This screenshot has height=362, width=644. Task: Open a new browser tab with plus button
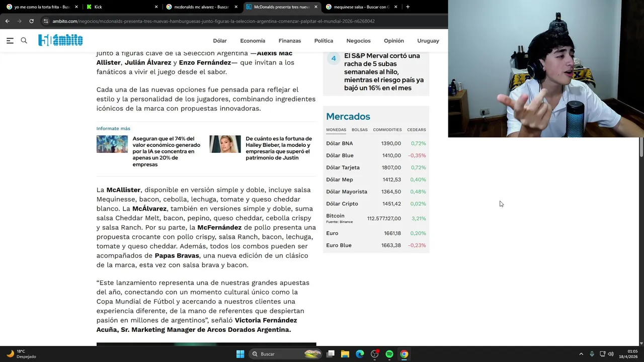click(x=408, y=7)
